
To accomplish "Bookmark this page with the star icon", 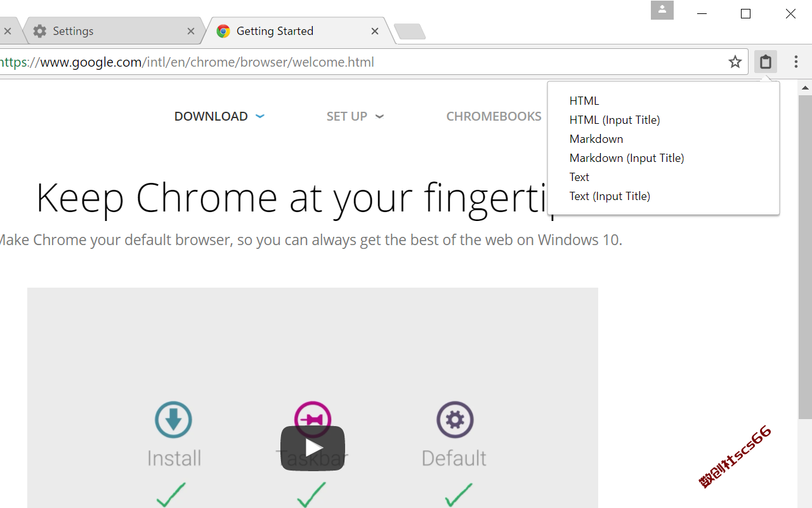I will click(x=735, y=62).
